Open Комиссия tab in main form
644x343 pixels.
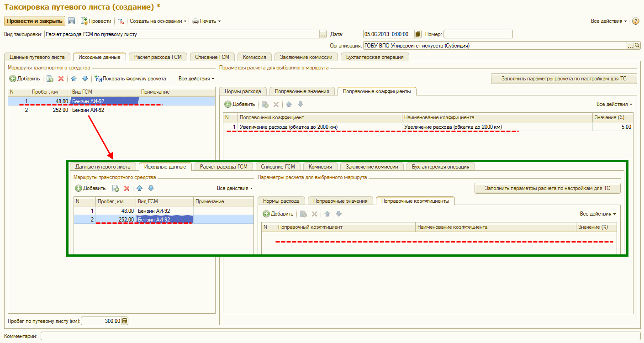(254, 57)
